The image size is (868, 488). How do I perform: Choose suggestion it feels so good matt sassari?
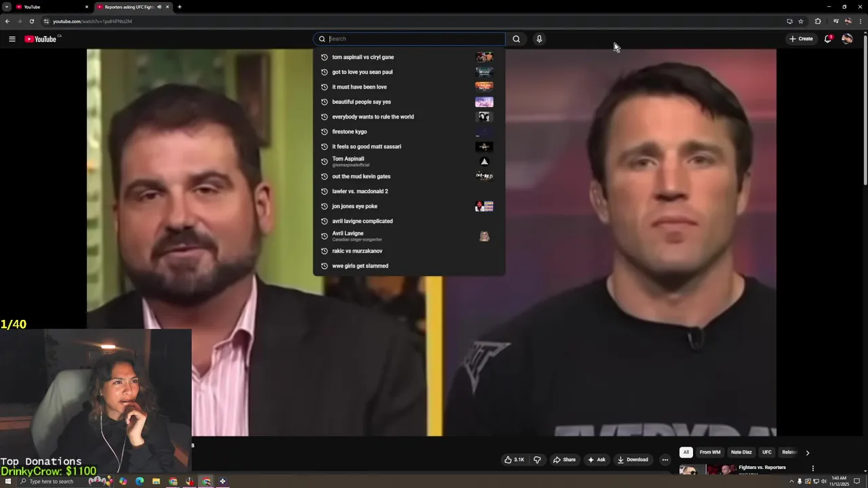tap(409, 146)
